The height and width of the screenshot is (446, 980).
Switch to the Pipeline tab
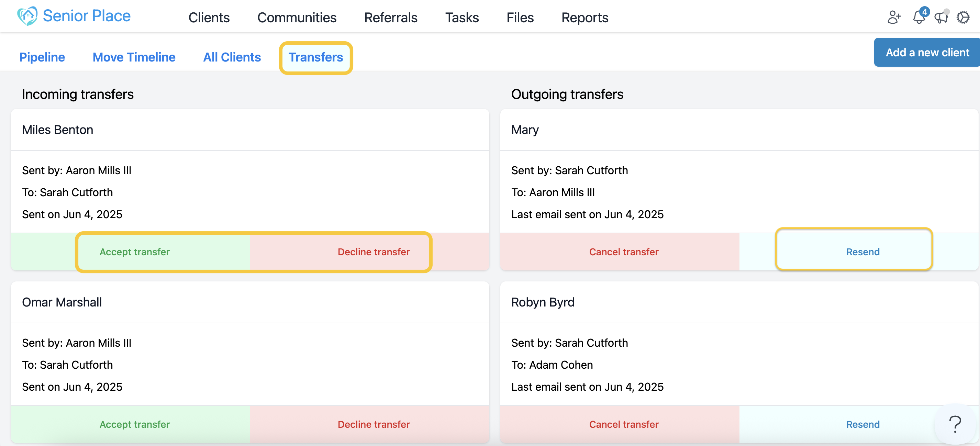coord(42,57)
